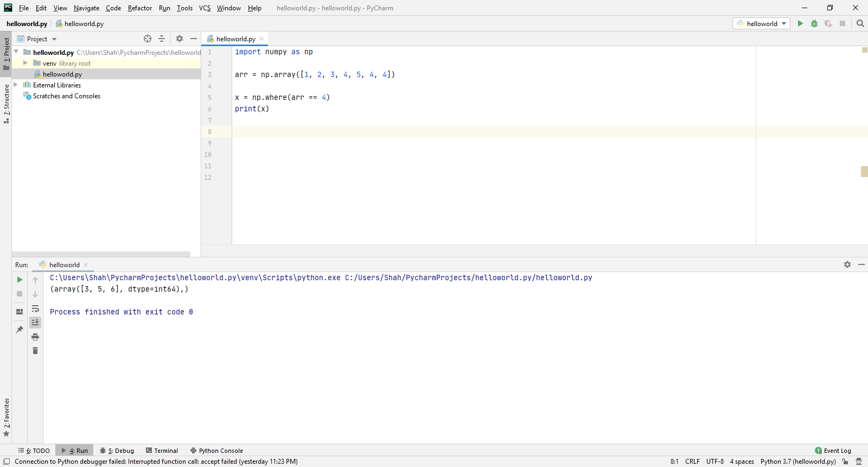Click the line:column indicator 8:1
This screenshot has height=467, width=868.
click(674, 462)
